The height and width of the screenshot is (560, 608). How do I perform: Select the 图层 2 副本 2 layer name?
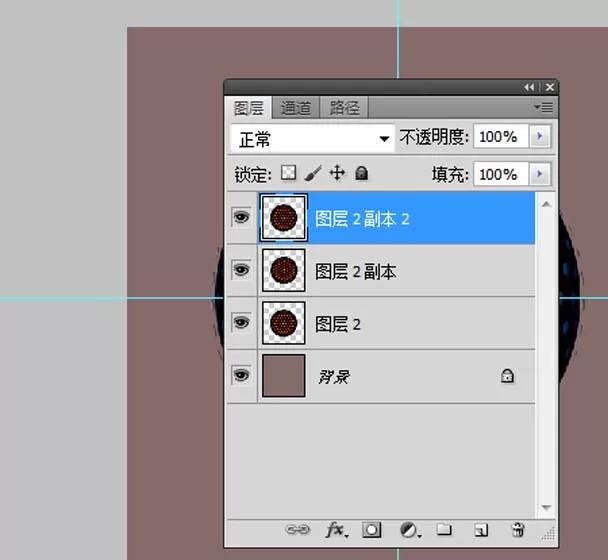tap(362, 219)
